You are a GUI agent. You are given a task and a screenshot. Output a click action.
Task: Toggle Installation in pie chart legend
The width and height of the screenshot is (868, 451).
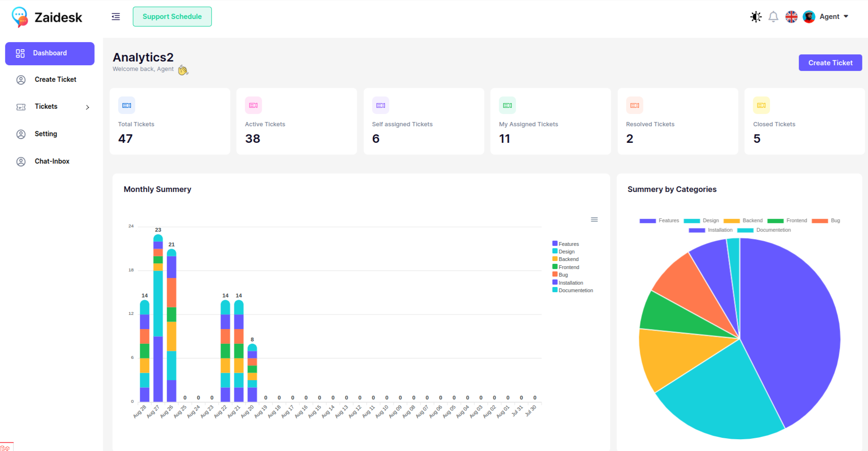[710, 230]
